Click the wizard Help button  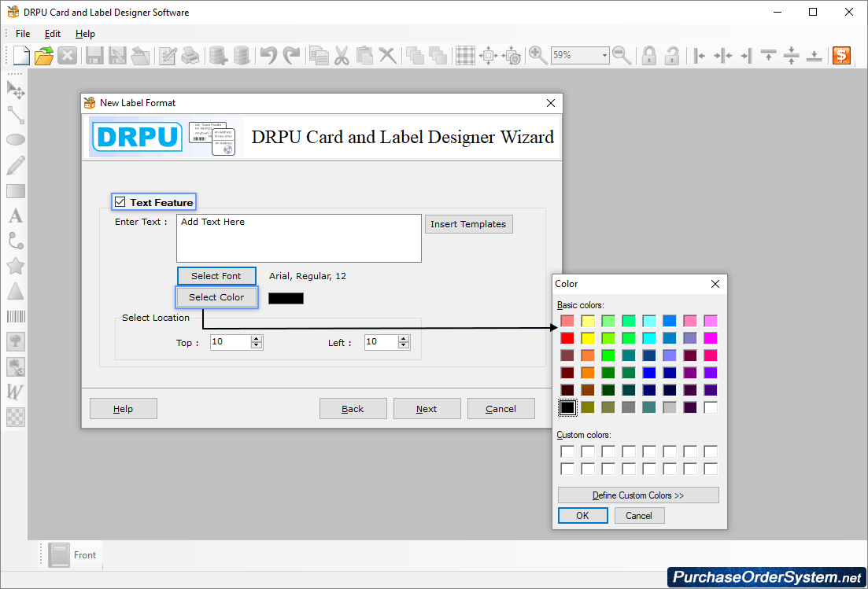(123, 409)
